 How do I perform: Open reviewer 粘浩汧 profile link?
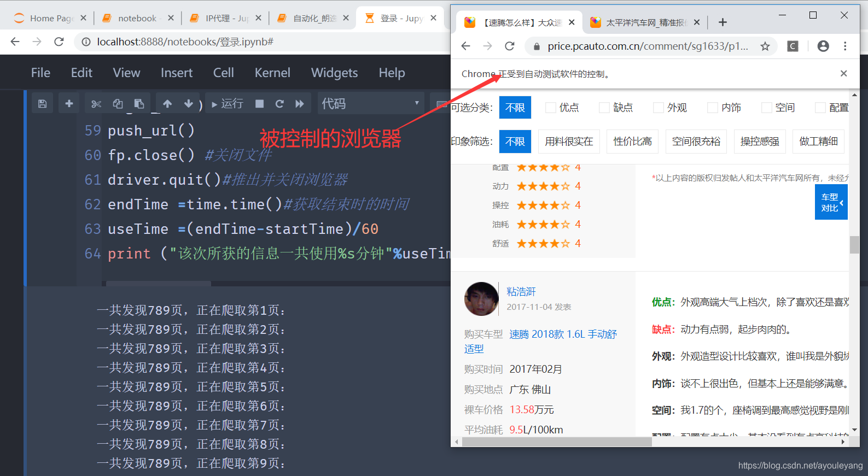pos(521,291)
